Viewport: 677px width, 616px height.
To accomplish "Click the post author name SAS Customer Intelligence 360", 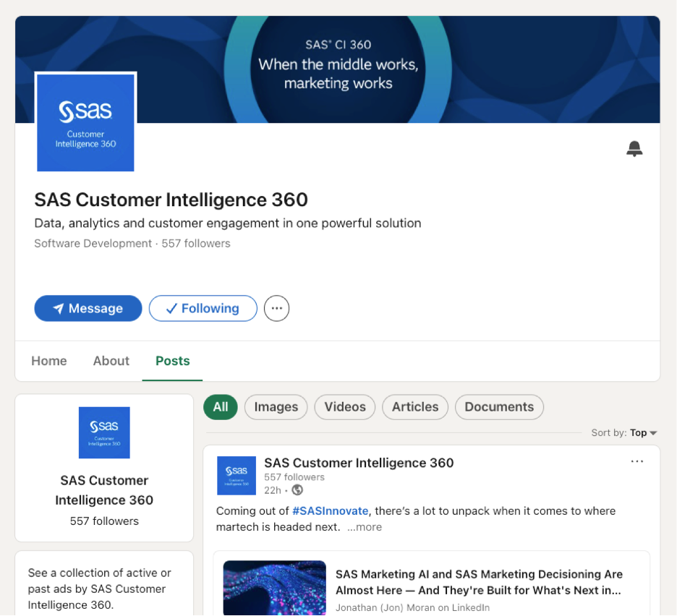I will click(359, 463).
